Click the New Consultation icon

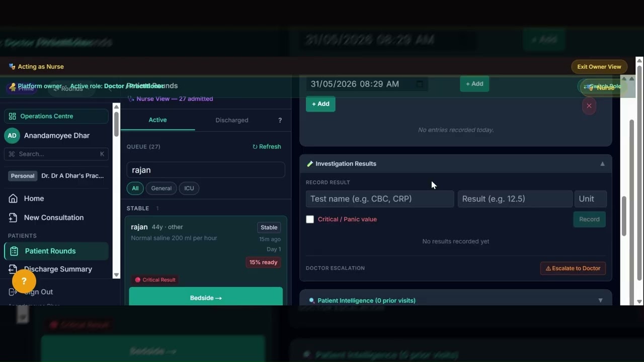click(13, 218)
